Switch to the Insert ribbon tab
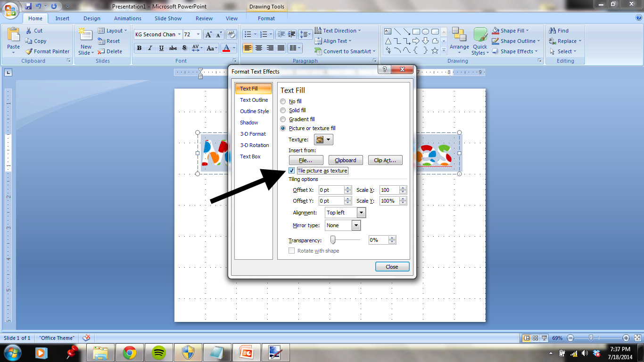 pos(62,18)
